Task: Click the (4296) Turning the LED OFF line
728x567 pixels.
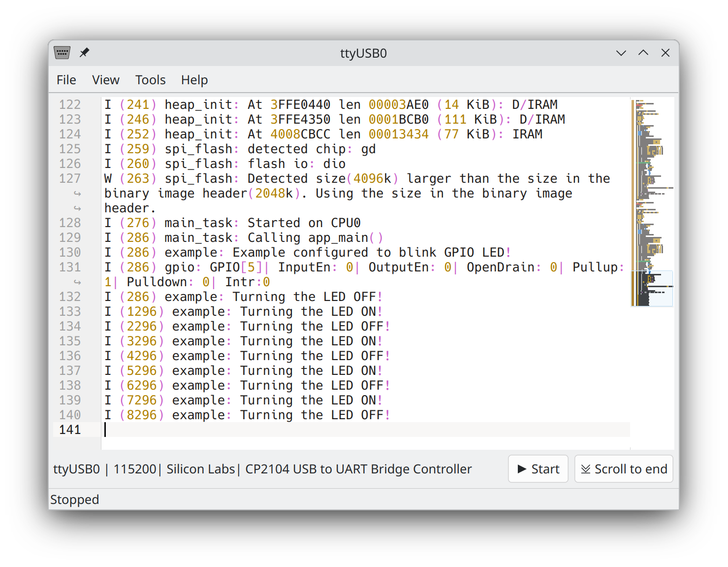Action: pyautogui.click(x=248, y=356)
